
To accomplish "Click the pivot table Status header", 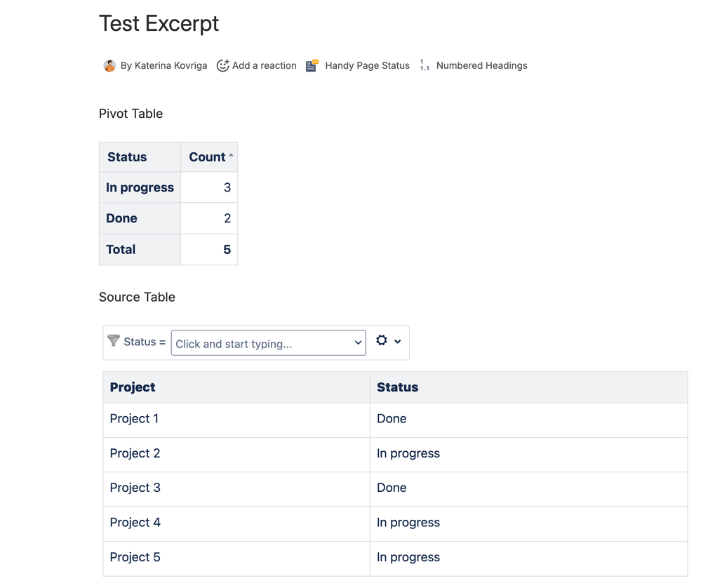I will pyautogui.click(x=127, y=157).
